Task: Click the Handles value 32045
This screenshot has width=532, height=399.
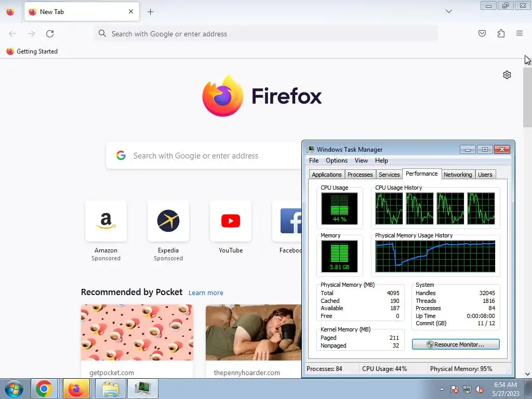Action: tap(487, 293)
